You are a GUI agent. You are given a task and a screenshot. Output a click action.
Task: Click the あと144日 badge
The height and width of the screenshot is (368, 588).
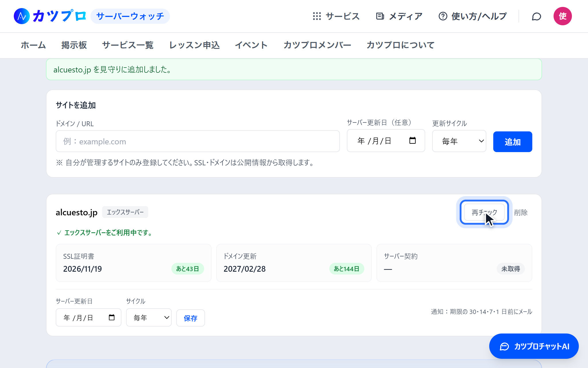tap(347, 269)
